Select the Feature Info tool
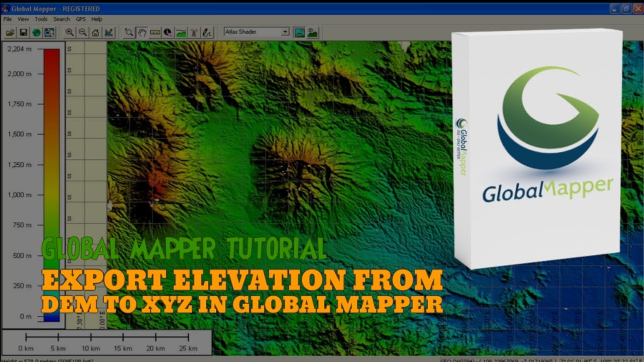The width and height of the screenshot is (644, 362). pos(168,32)
